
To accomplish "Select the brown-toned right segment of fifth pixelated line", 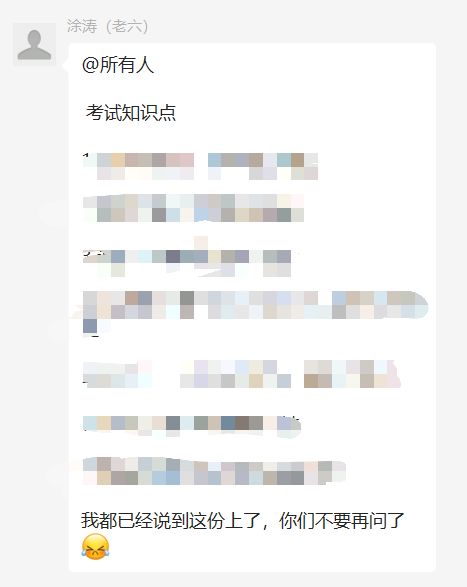I will click(352, 374).
